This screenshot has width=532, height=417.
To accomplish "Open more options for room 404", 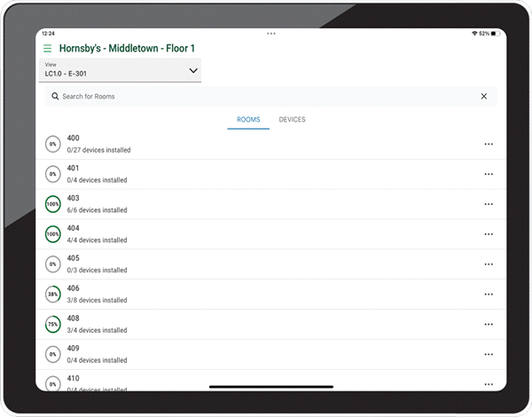I will coord(489,234).
